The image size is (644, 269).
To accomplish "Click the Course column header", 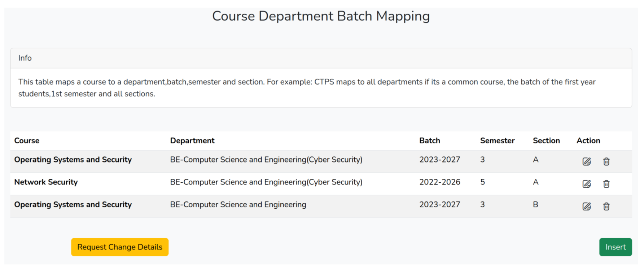I will [x=27, y=140].
